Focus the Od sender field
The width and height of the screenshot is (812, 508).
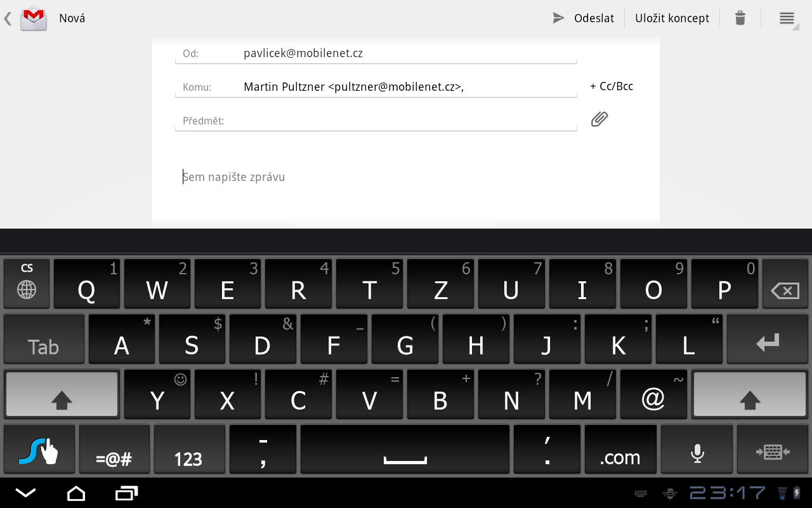click(x=376, y=53)
